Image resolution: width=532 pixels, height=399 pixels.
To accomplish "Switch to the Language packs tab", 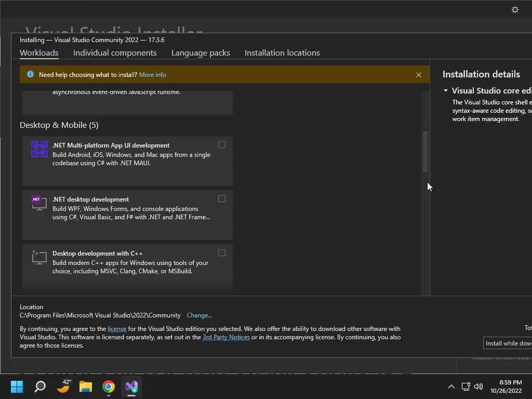I will point(201,52).
